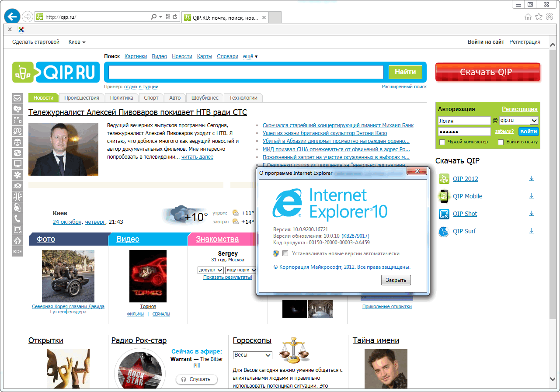Click the Тормоз movie poster thumbnail

pyautogui.click(x=148, y=276)
